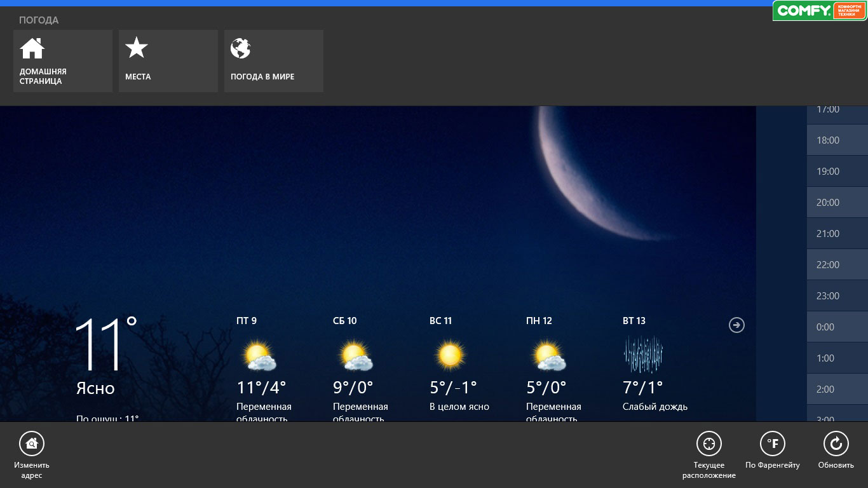Select Saturday forecast sun-cloud icon (СБ 10)
Viewport: 868px width, 488px height.
pyautogui.click(x=356, y=356)
